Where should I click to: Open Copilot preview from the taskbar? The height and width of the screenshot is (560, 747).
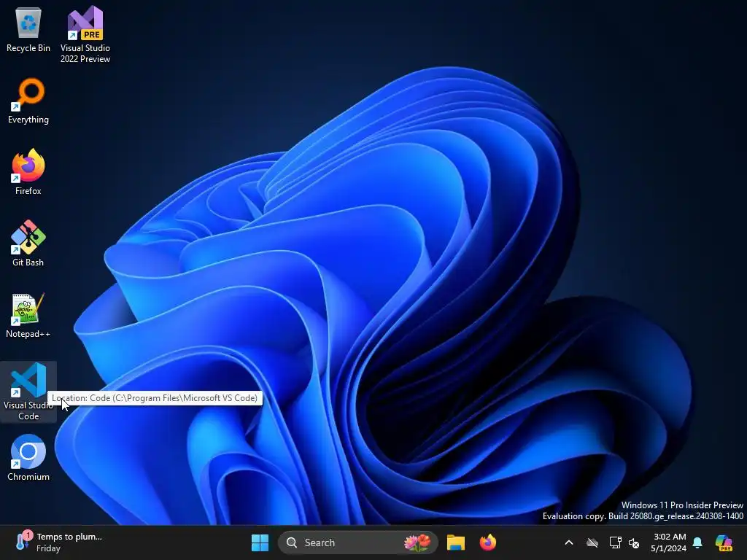[x=724, y=542]
